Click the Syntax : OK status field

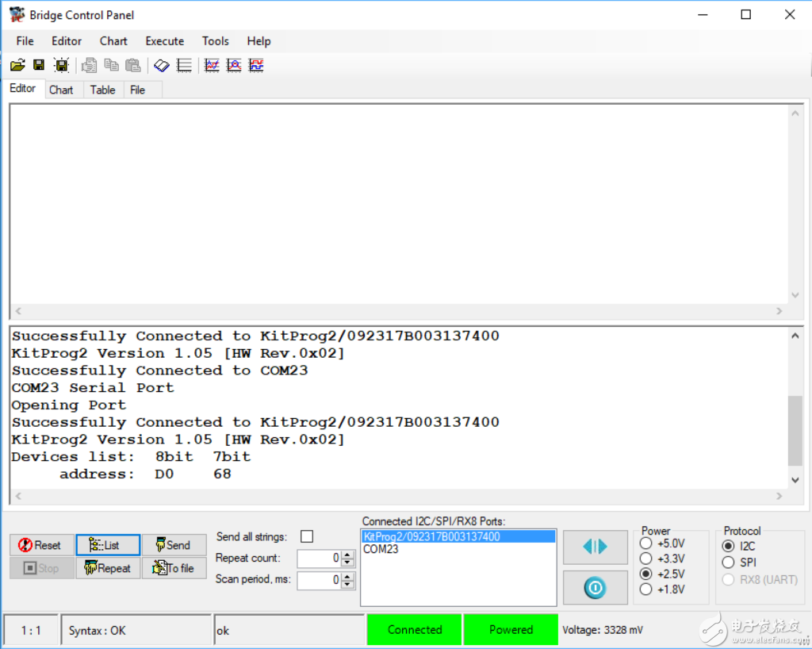coord(136,630)
